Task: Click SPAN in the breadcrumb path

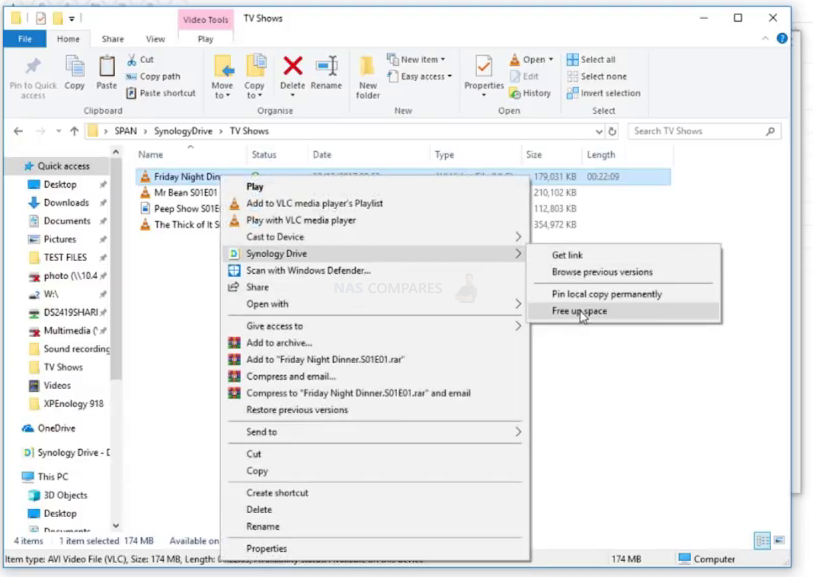Action: pyautogui.click(x=126, y=131)
